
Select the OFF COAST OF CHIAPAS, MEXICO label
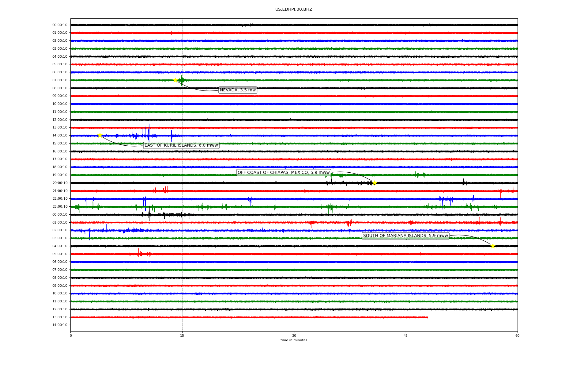(x=284, y=173)
